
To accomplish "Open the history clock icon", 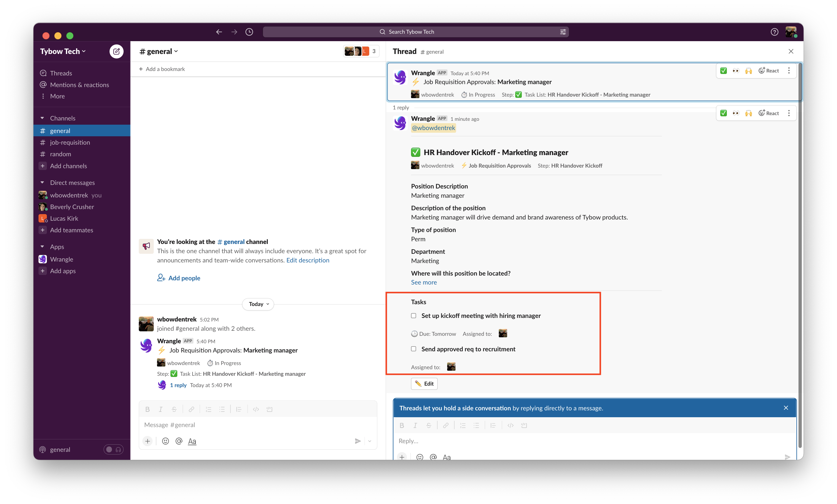I will [x=249, y=32].
